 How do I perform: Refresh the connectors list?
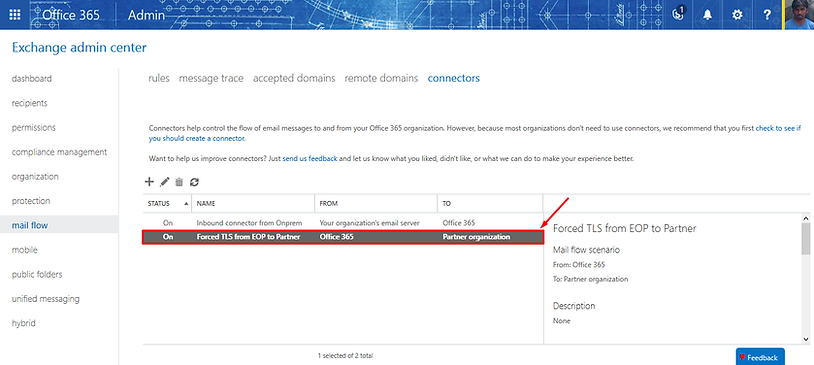click(195, 182)
